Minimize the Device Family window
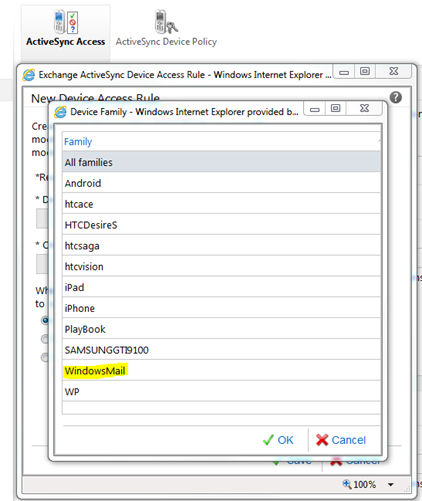 tap(315, 109)
